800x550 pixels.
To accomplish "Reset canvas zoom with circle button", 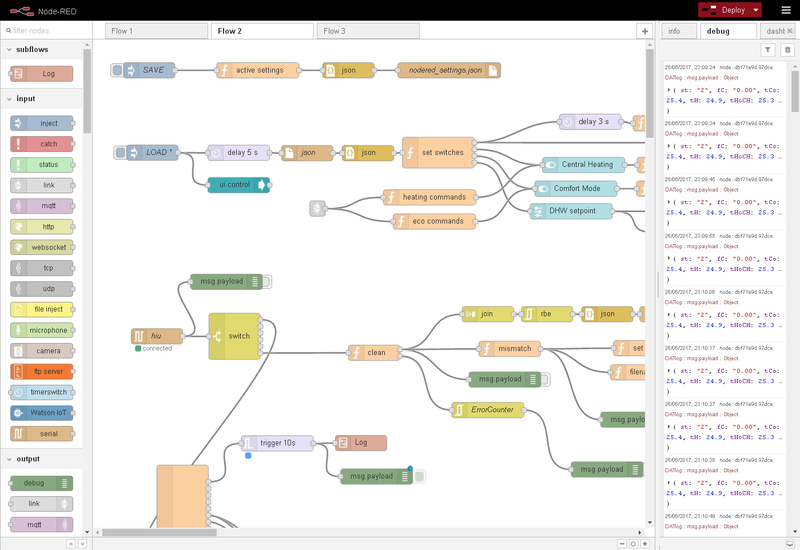I will (633, 544).
